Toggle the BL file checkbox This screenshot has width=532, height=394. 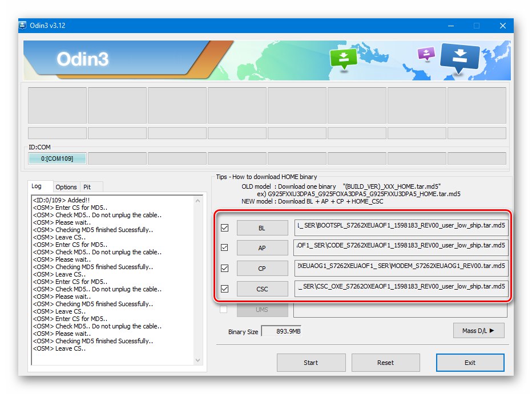click(x=224, y=228)
